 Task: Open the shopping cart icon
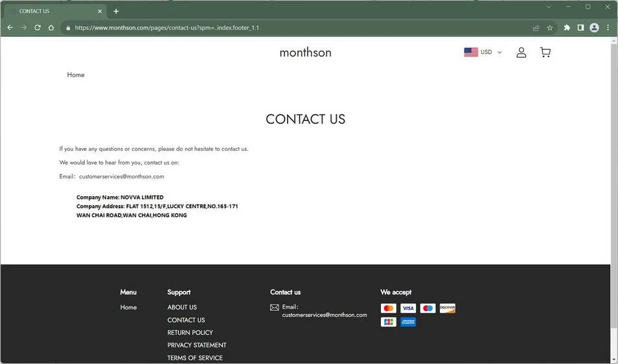coord(545,52)
